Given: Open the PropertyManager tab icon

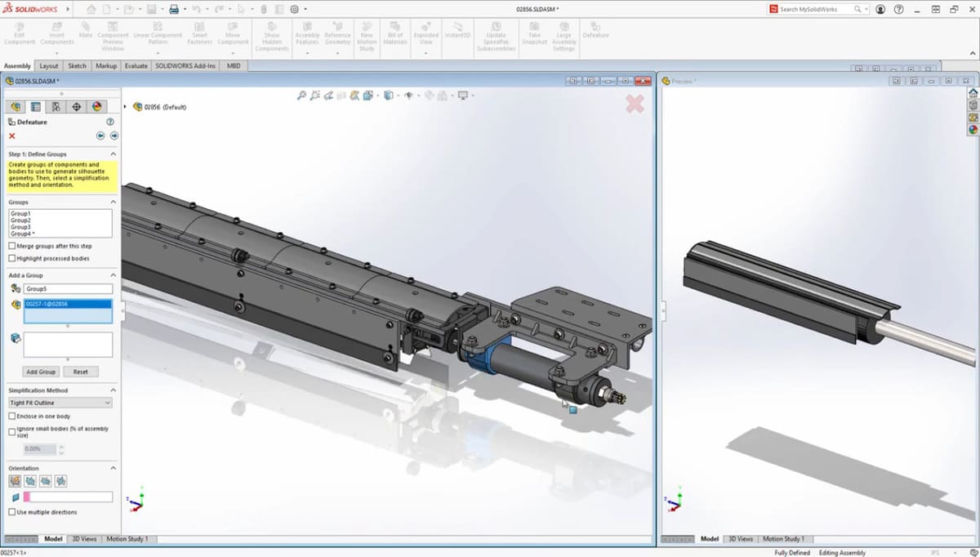Looking at the screenshot, I should click(36, 106).
